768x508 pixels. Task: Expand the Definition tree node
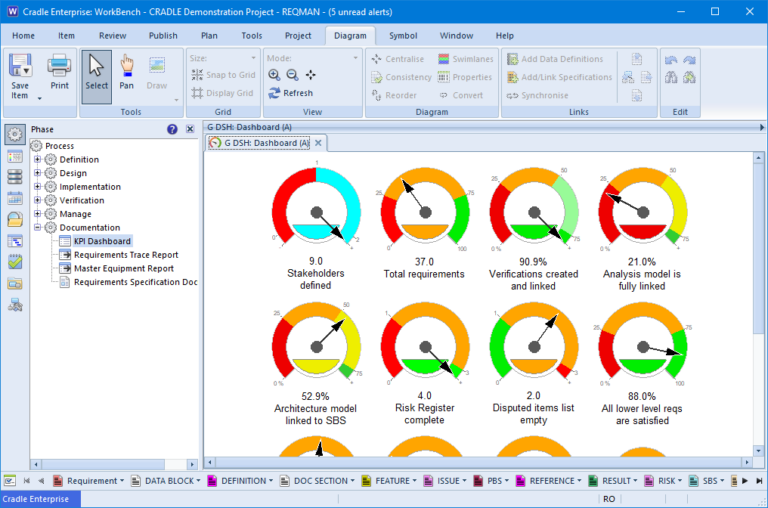tap(37, 160)
